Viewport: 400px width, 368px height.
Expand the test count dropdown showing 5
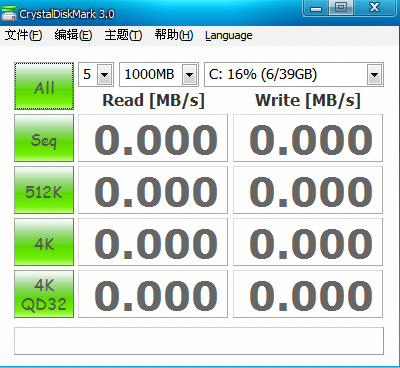coord(104,74)
